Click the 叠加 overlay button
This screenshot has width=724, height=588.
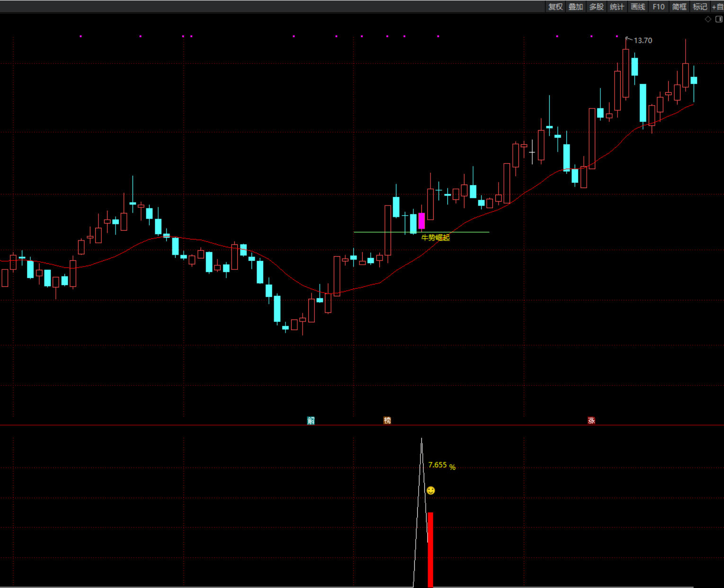coord(575,7)
